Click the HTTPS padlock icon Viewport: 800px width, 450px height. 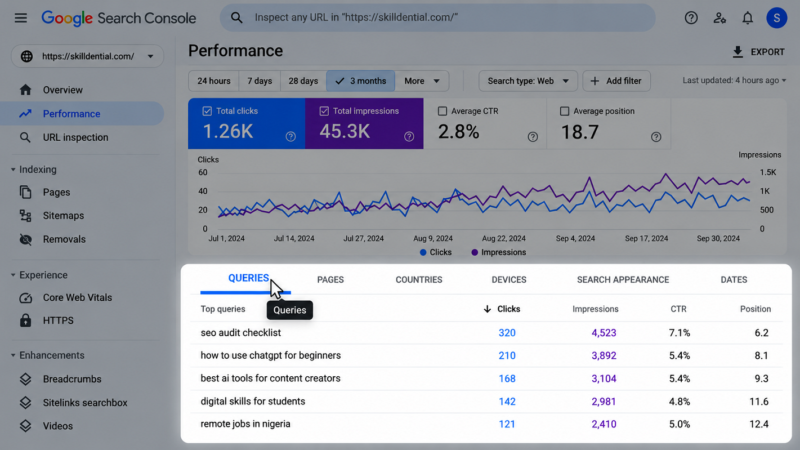tap(26, 320)
